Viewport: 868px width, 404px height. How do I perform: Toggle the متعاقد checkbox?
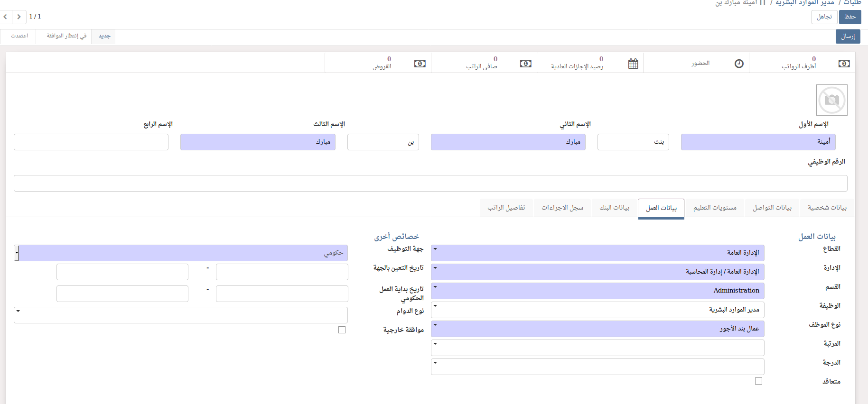click(x=758, y=381)
